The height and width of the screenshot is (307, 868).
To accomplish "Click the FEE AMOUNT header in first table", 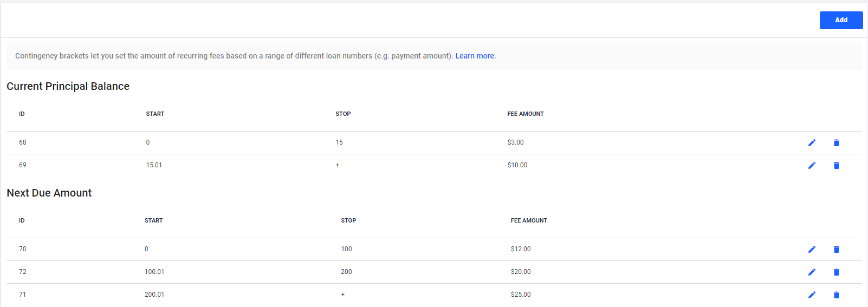I will (526, 114).
